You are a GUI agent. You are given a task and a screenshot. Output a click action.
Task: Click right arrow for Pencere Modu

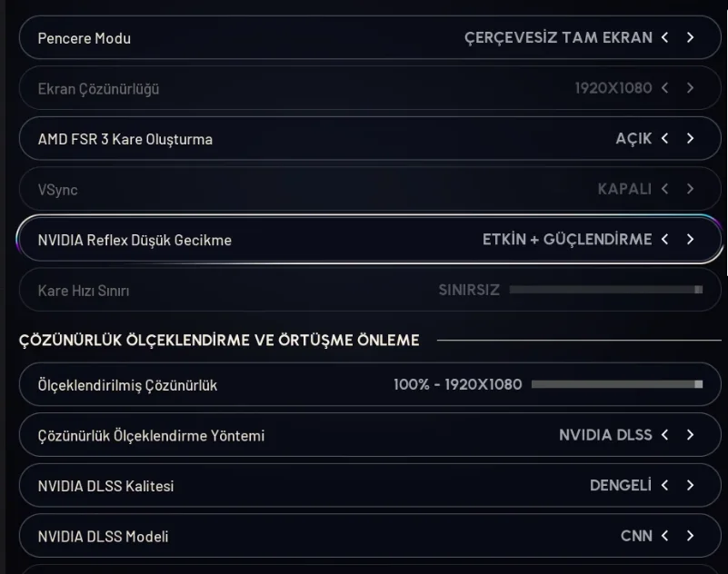click(691, 38)
